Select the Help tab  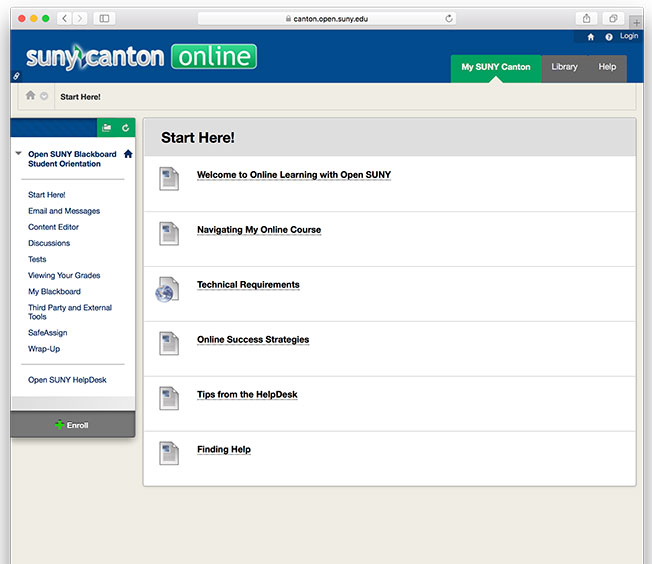coord(607,67)
